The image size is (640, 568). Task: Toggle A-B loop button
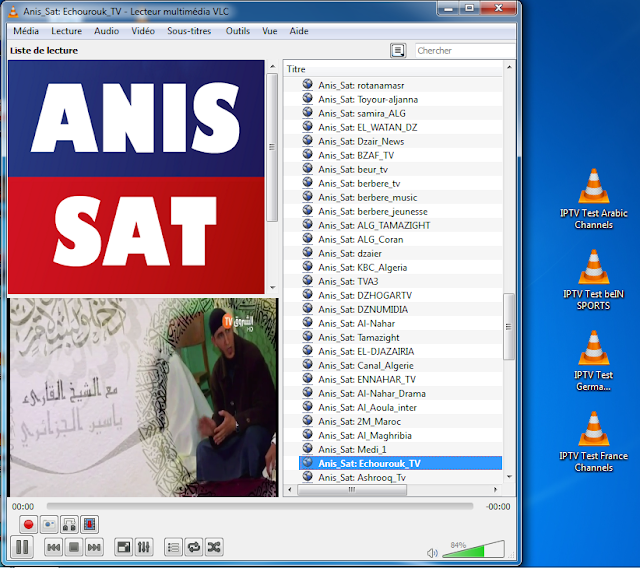[x=69, y=524]
